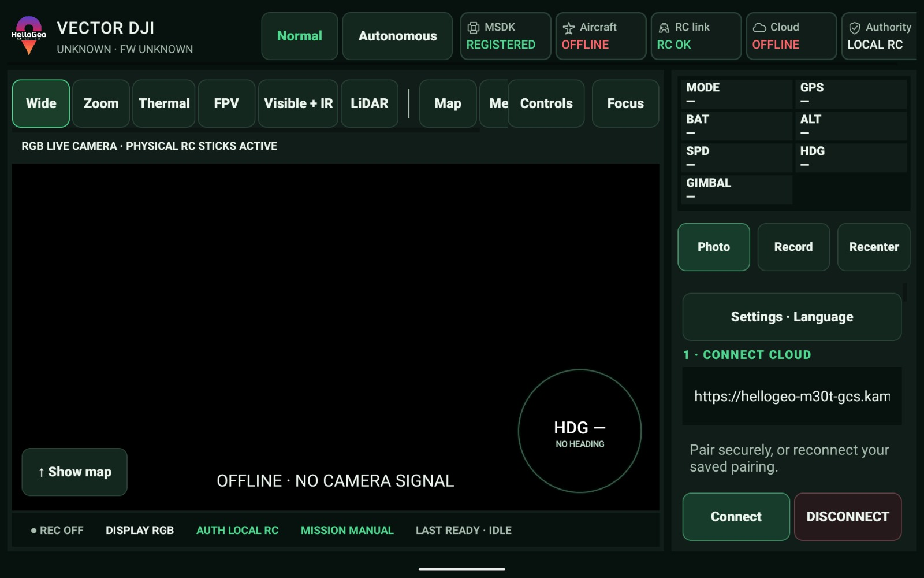Select the Thermal camera tab

164,103
